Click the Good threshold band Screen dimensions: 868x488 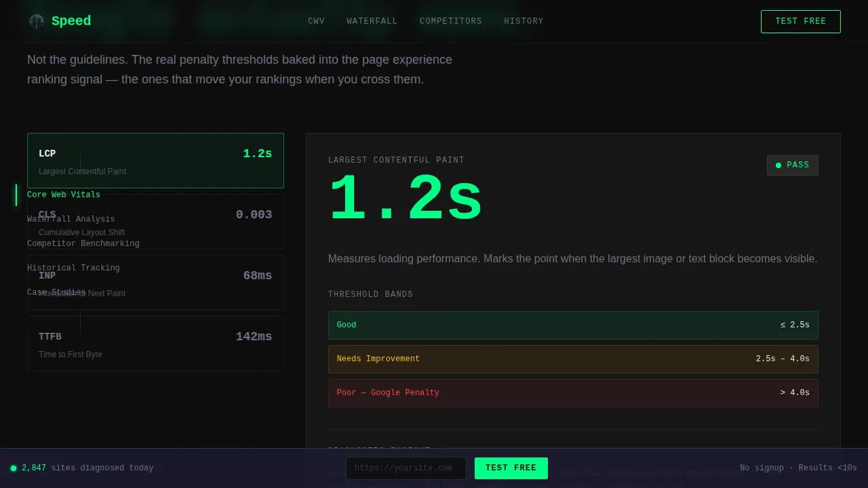573,325
